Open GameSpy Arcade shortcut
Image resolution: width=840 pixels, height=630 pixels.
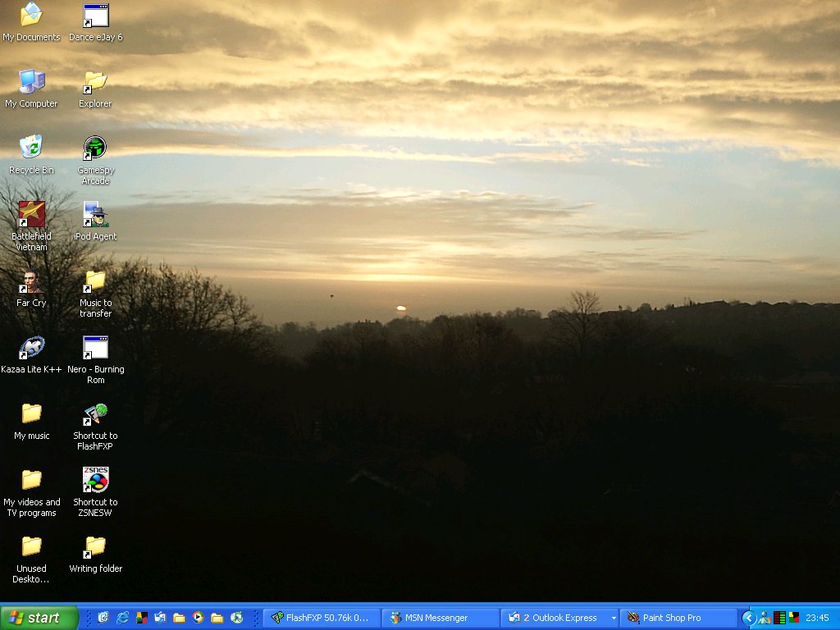pyautogui.click(x=95, y=148)
